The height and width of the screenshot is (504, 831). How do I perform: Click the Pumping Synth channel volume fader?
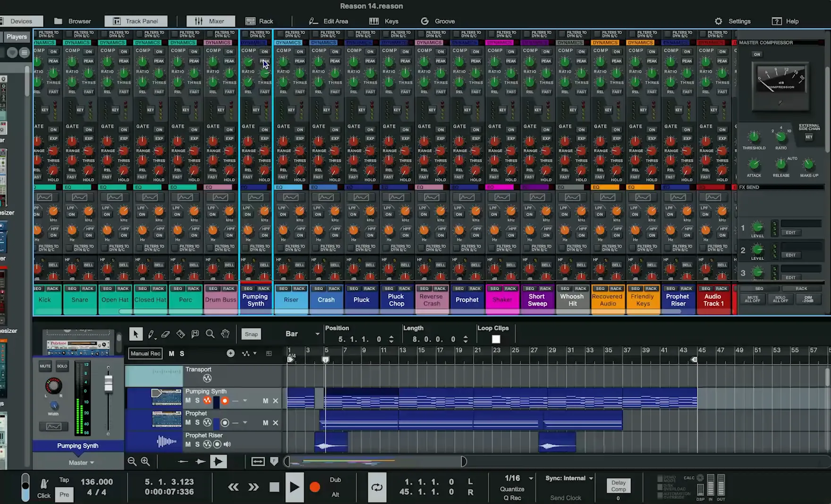pyautogui.click(x=108, y=384)
